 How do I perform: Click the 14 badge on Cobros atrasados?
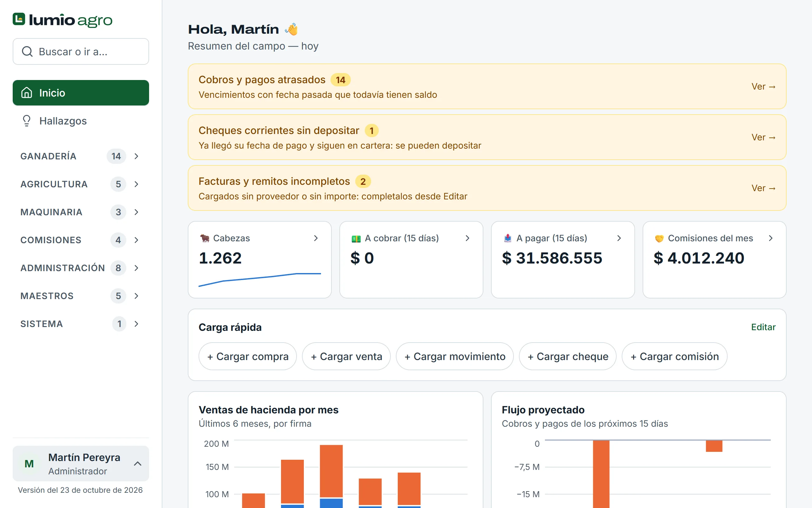pos(341,80)
